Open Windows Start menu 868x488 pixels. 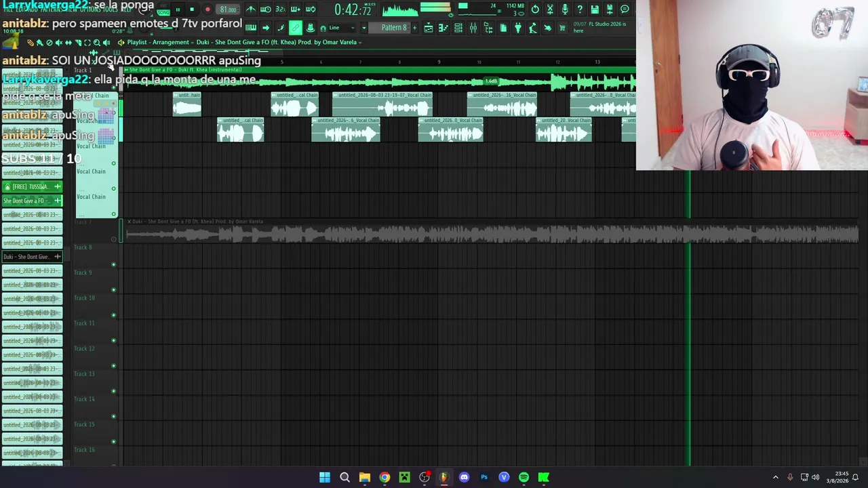click(325, 477)
